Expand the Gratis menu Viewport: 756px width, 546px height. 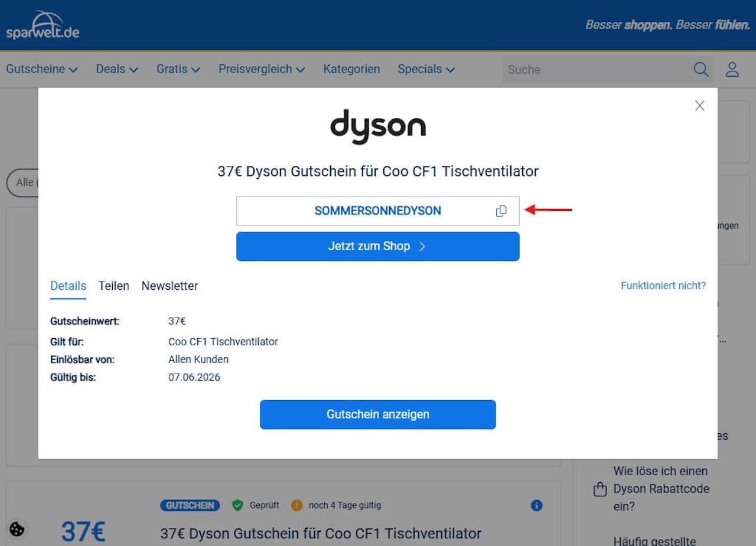(x=178, y=69)
